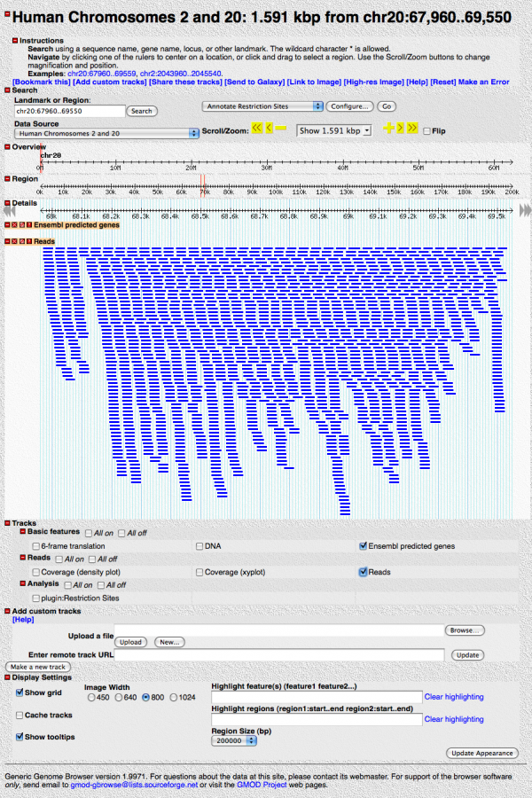
Task: Collapse the Details section
Action: coord(8,202)
